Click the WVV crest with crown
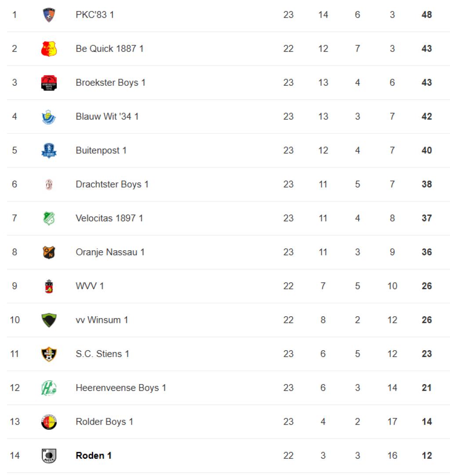450x476 pixels. (x=49, y=286)
